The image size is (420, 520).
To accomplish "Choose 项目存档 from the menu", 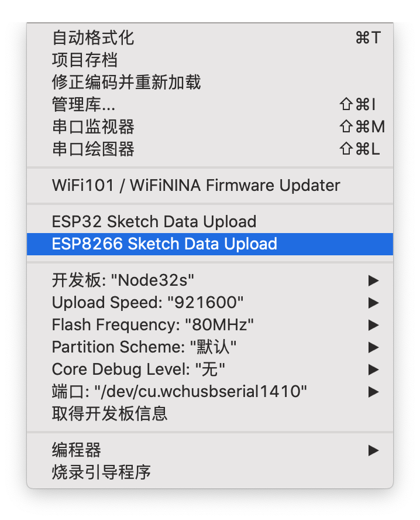I will (x=209, y=60).
